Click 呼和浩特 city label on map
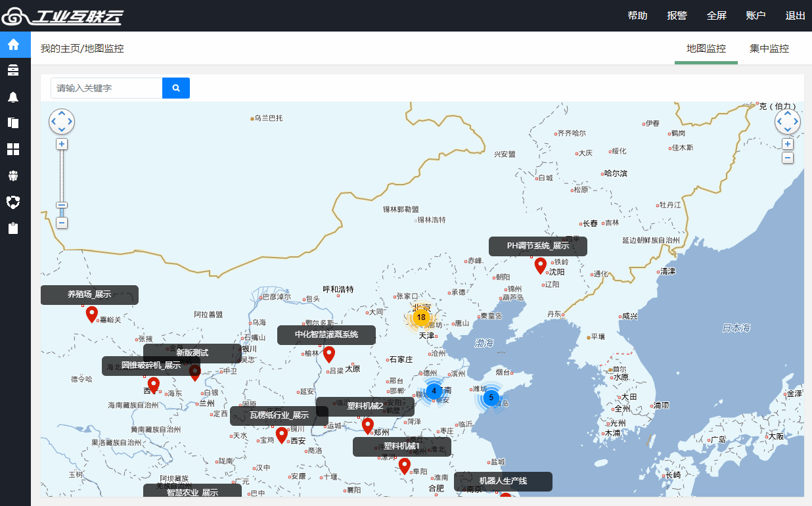Image resolution: width=812 pixels, height=506 pixels. (x=338, y=289)
